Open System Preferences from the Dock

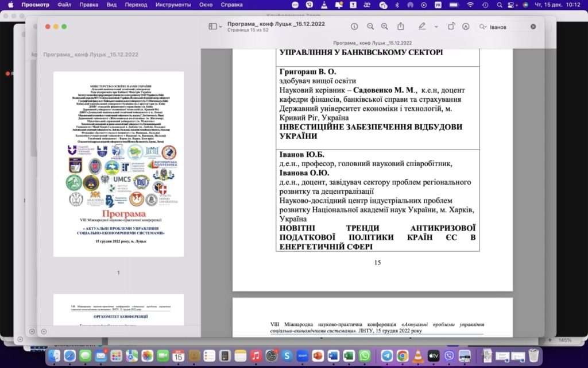272,355
